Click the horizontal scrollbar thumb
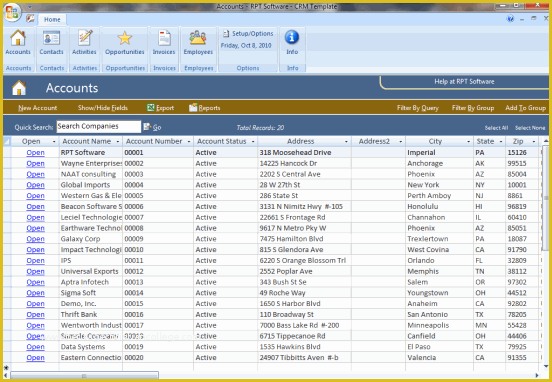Screen dimensions: 552x382 [x=84, y=376]
